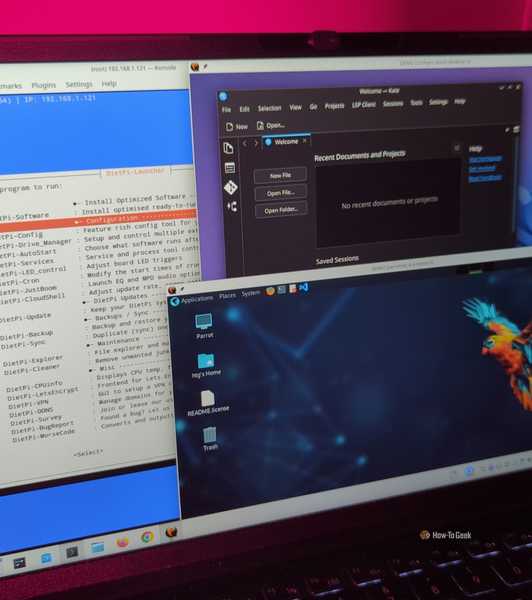Click the <Select> button in DietPi-Launcher
The height and width of the screenshot is (600, 532).
(x=88, y=453)
